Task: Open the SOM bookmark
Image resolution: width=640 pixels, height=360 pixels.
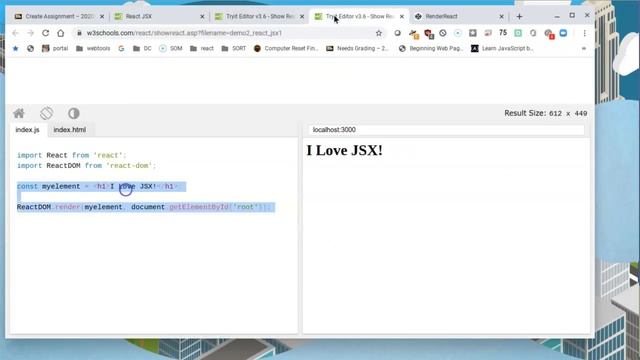Action: click(171, 48)
